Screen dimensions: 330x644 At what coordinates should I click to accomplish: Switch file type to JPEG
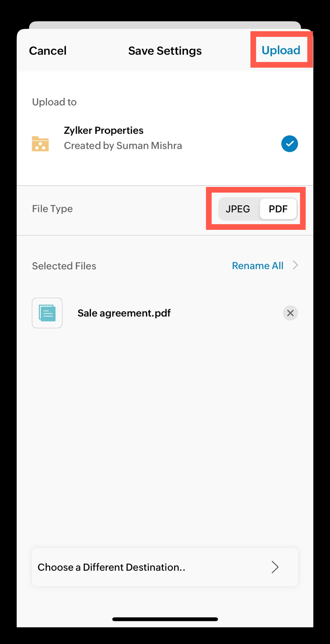[238, 209]
